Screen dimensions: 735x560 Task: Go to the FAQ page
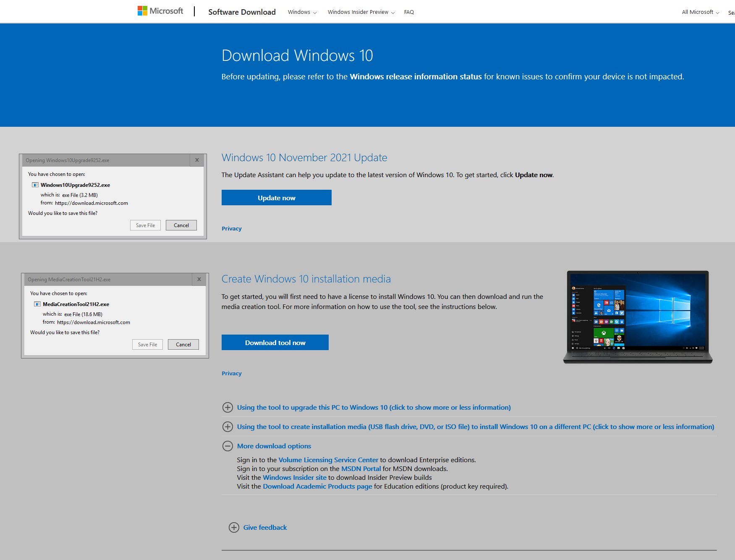(x=409, y=12)
